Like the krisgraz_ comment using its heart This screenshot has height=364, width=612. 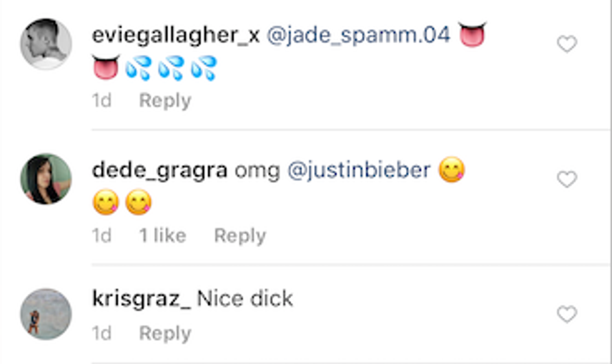pos(566,315)
